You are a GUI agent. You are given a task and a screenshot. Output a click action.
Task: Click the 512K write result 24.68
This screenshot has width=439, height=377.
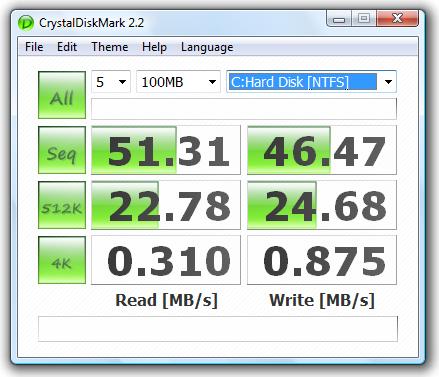point(322,205)
